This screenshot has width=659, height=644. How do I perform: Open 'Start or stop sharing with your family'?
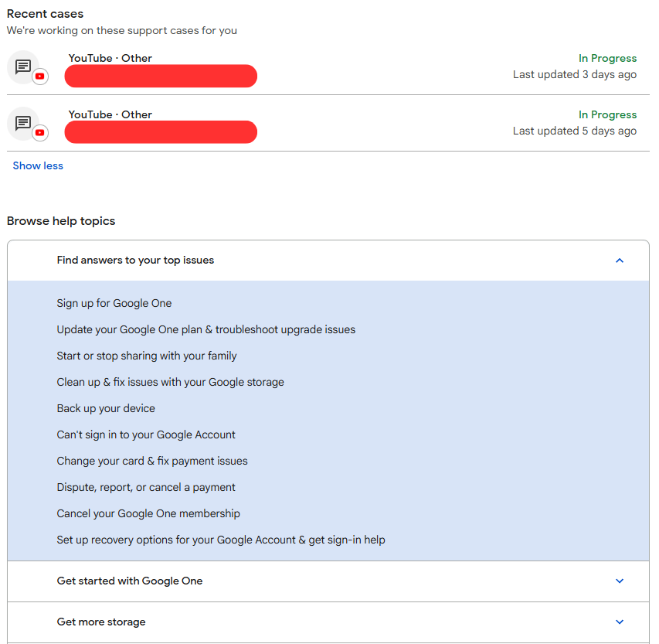[x=147, y=356]
